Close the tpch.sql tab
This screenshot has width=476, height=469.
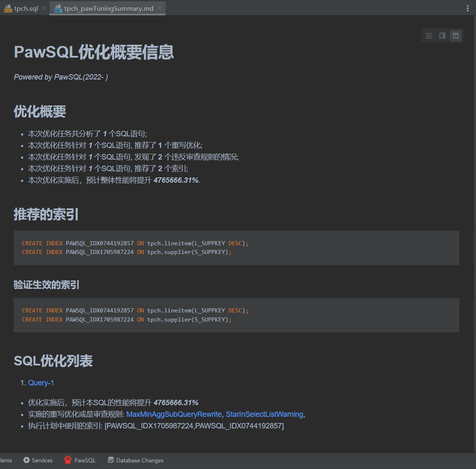(x=44, y=8)
